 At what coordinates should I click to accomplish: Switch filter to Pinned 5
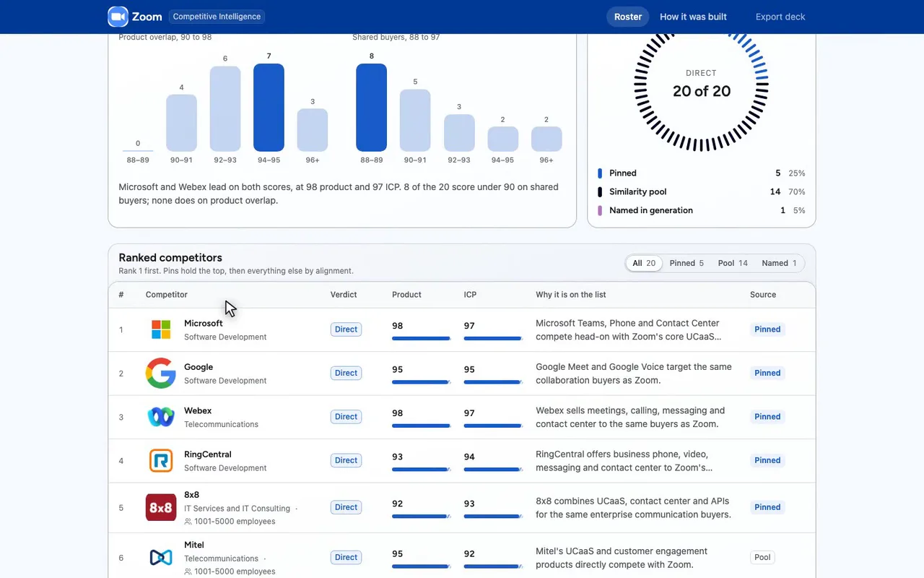(x=687, y=263)
